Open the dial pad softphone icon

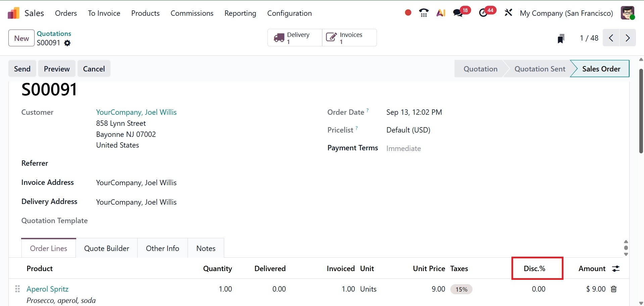tap(424, 13)
